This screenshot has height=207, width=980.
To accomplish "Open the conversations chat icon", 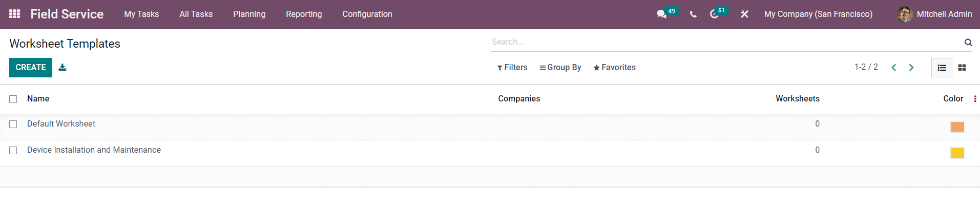I will 662,14.
